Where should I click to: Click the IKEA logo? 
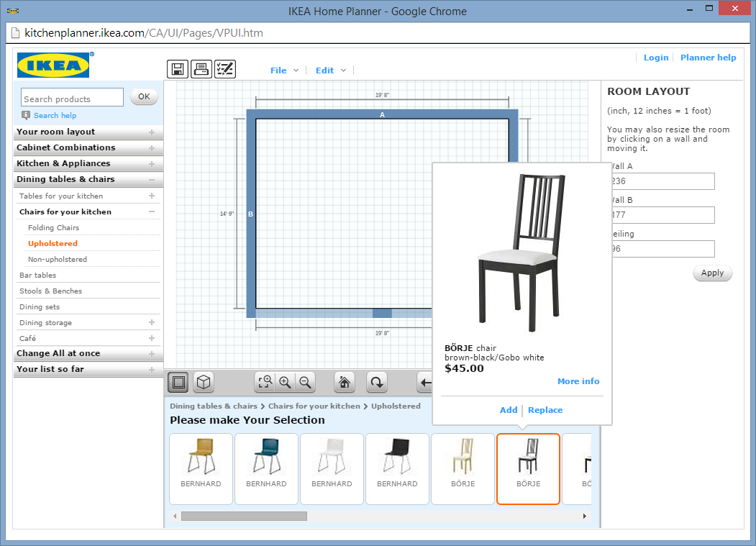click(53, 65)
